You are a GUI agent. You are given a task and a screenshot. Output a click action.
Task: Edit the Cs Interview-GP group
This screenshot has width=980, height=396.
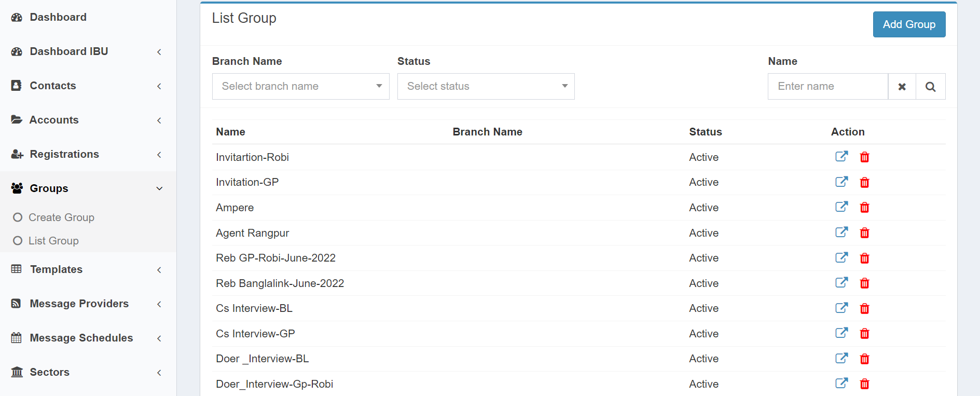point(841,333)
